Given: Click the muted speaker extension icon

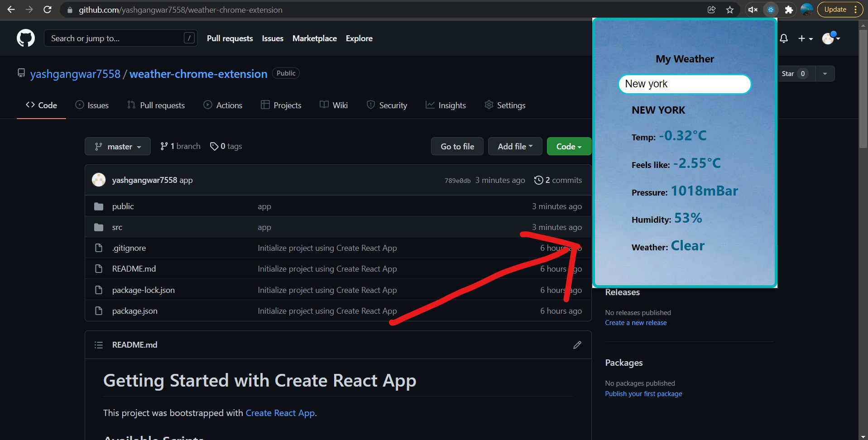Looking at the screenshot, I should (x=753, y=10).
